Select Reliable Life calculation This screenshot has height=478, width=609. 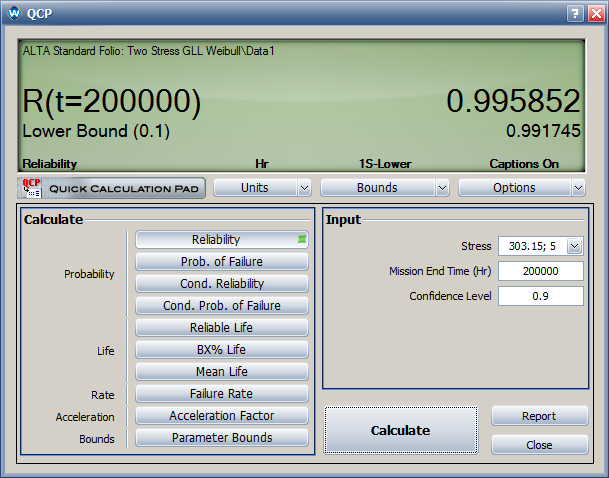pos(222,328)
